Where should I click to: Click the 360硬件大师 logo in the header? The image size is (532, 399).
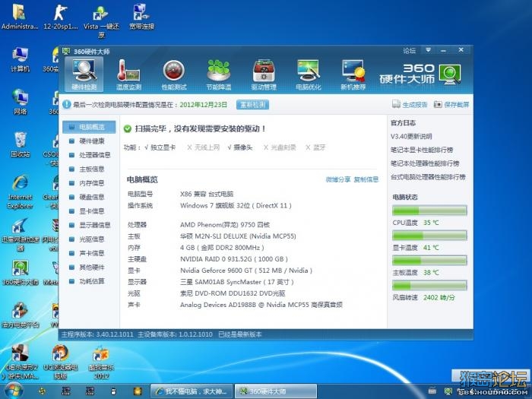click(x=420, y=74)
